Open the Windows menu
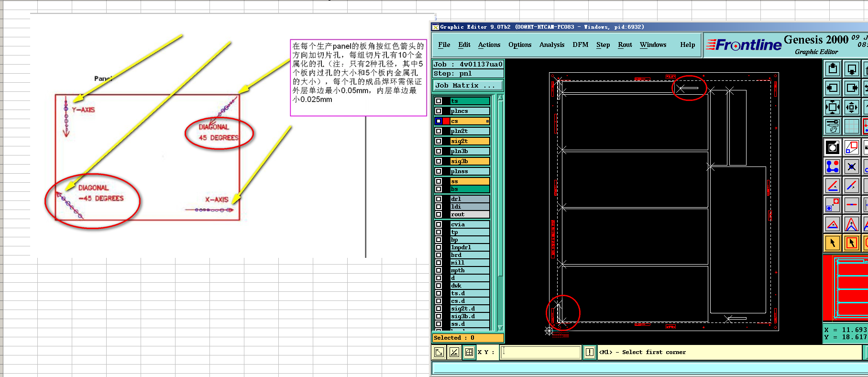The image size is (868, 377). point(653,45)
